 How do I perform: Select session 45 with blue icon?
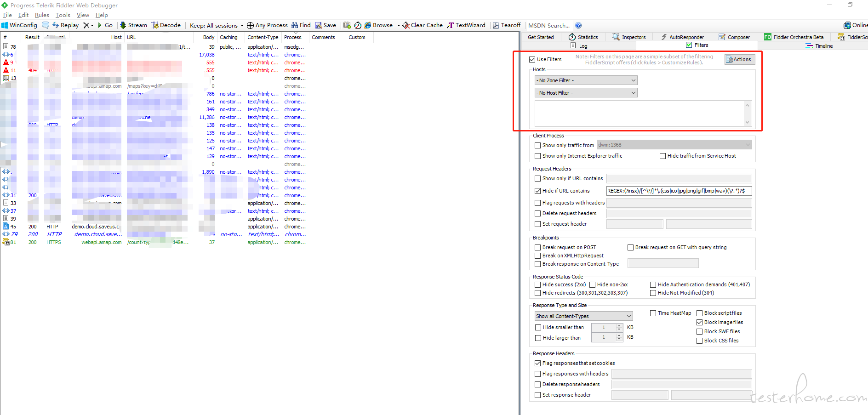pos(6,226)
